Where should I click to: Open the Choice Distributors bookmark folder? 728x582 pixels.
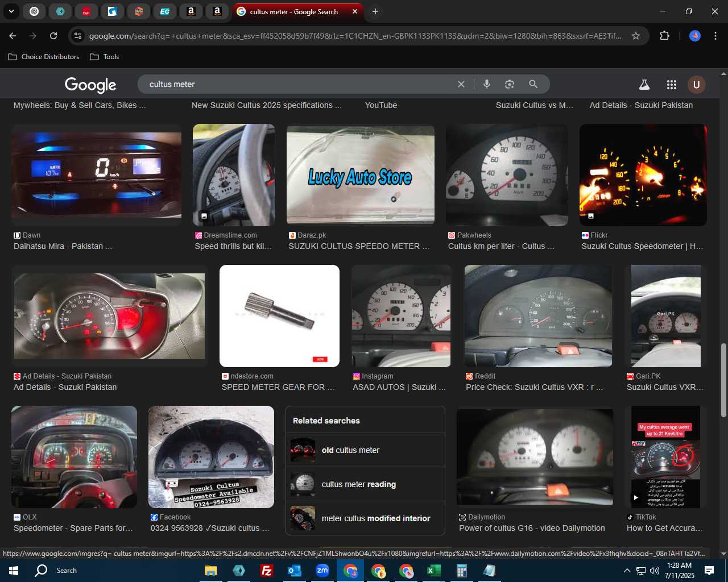[x=44, y=57]
